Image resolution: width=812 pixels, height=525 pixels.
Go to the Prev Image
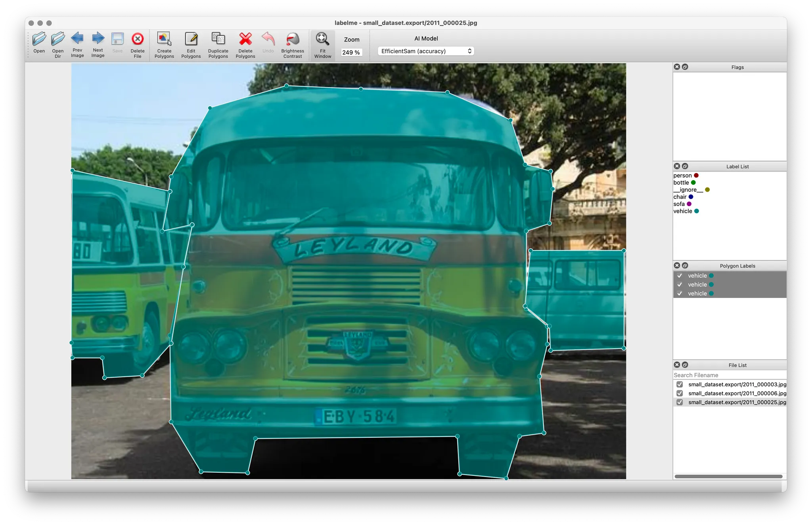tap(77, 39)
